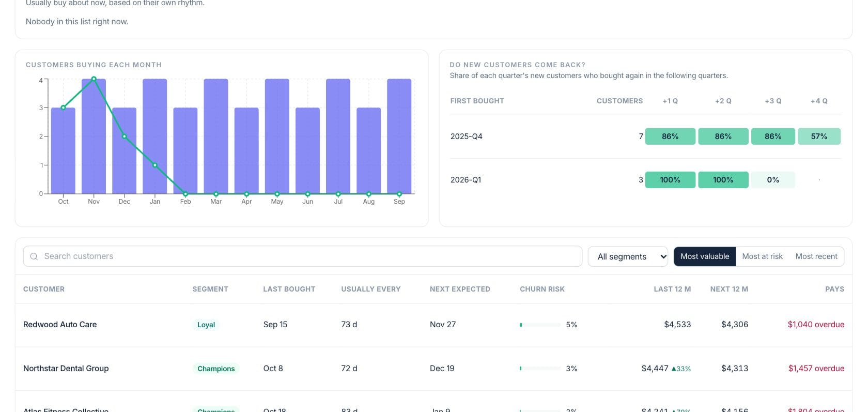Focus the Search customers field

pyautogui.click(x=303, y=256)
